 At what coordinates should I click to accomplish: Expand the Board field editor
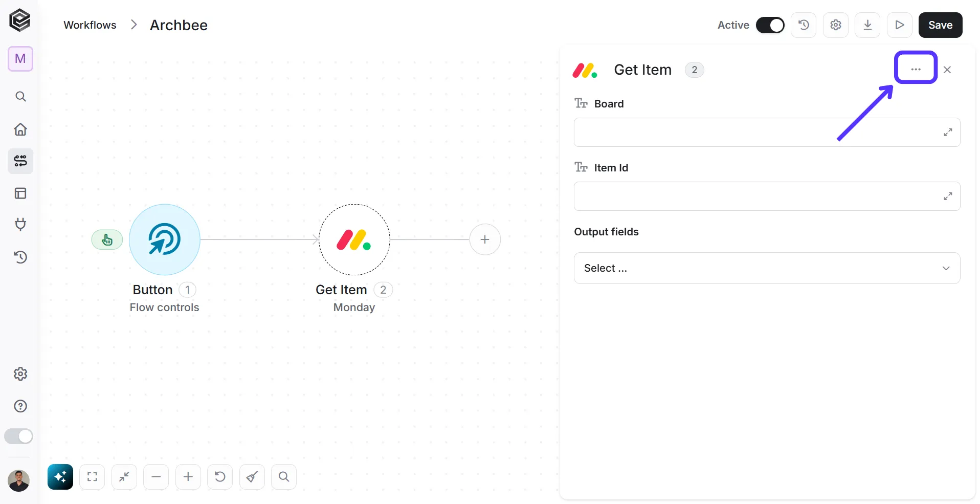[948, 133]
